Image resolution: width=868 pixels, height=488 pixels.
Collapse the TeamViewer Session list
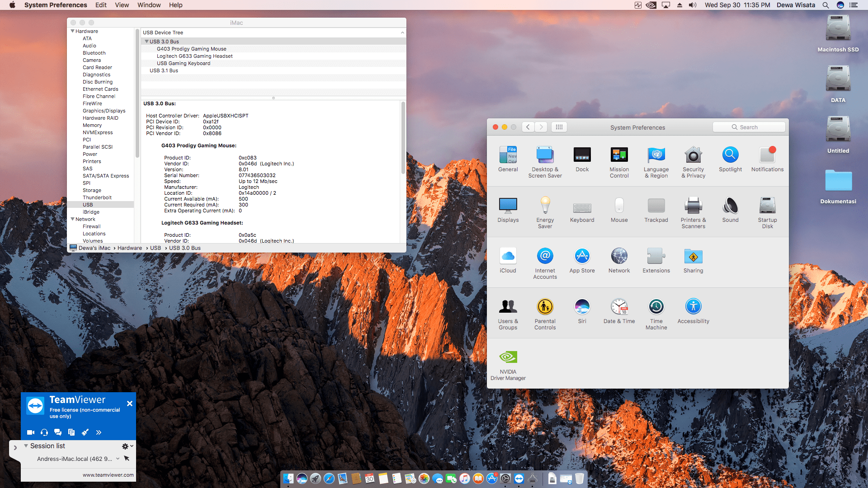point(26,446)
